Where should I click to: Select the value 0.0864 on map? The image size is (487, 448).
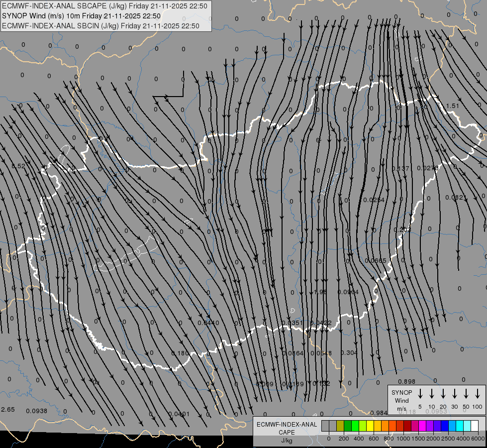(x=293, y=353)
